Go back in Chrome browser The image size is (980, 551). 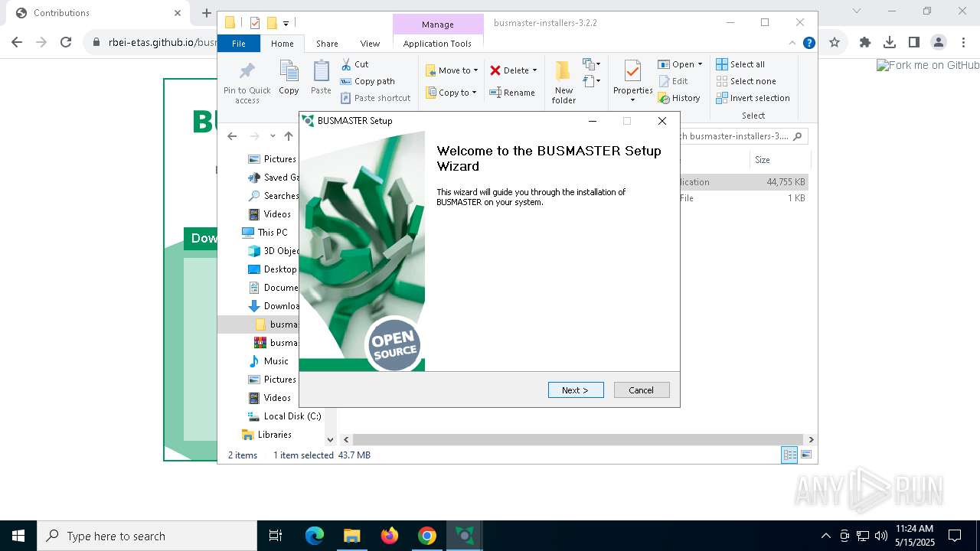pyautogui.click(x=17, y=43)
